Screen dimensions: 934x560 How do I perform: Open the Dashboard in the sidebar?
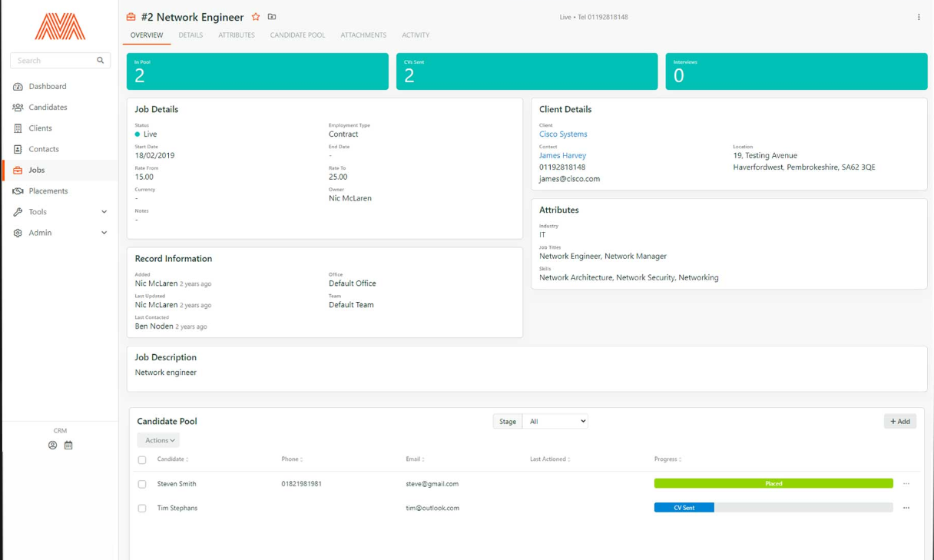click(46, 86)
